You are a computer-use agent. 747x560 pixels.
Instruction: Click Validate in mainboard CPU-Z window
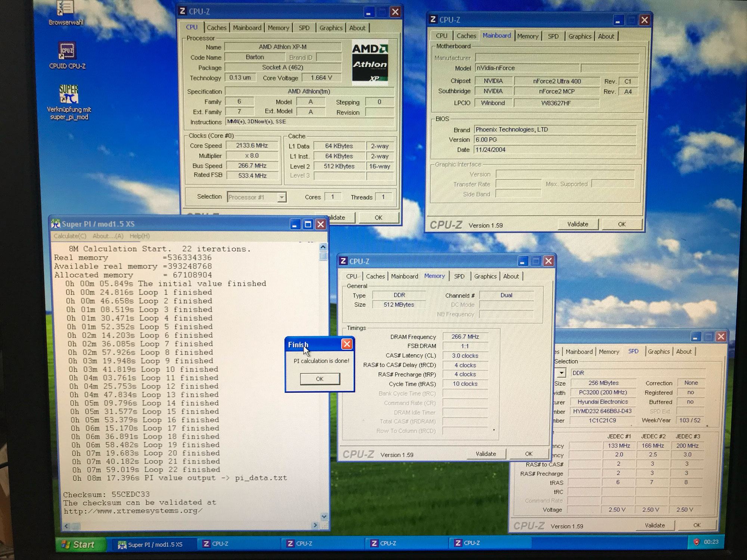pyautogui.click(x=578, y=224)
